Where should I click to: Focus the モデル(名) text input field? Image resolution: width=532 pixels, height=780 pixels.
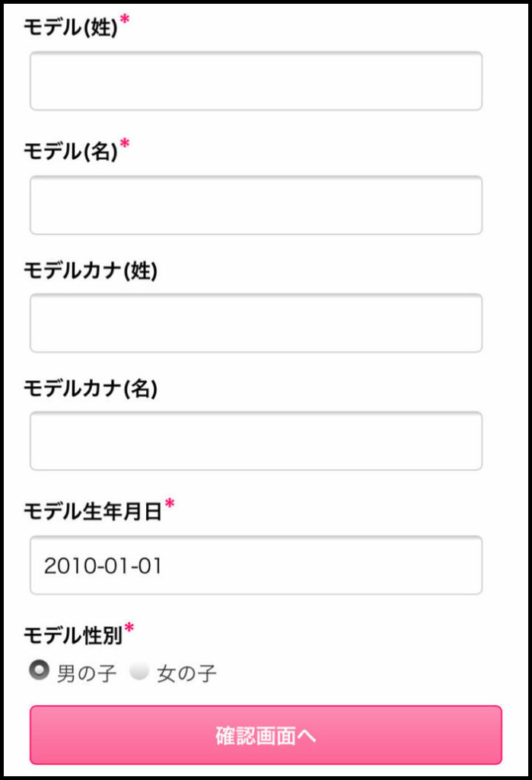pos(256,205)
